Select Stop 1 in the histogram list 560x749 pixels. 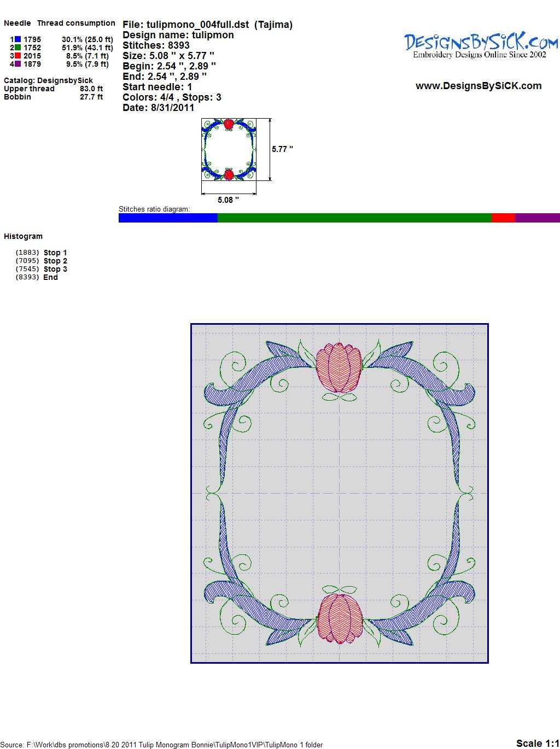click(55, 253)
